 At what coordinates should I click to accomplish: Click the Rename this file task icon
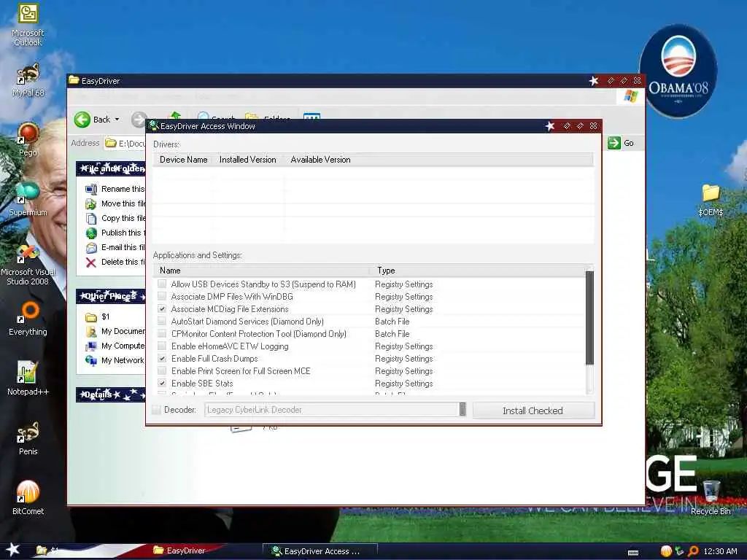(91, 189)
